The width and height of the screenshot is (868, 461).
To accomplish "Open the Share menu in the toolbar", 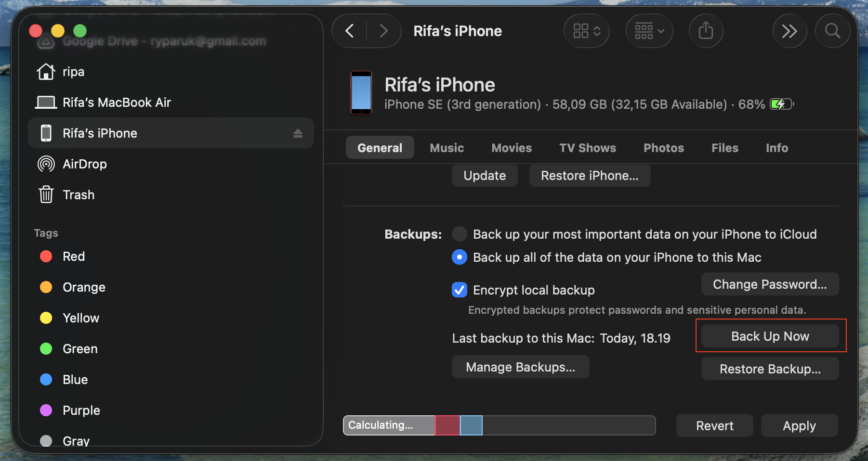I will click(x=706, y=30).
